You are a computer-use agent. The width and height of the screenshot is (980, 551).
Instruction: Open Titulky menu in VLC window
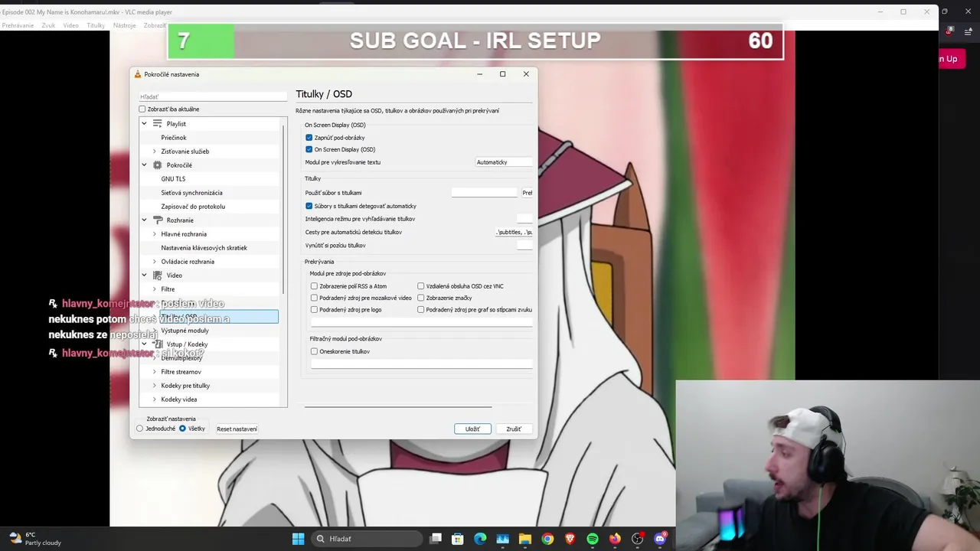click(x=96, y=25)
